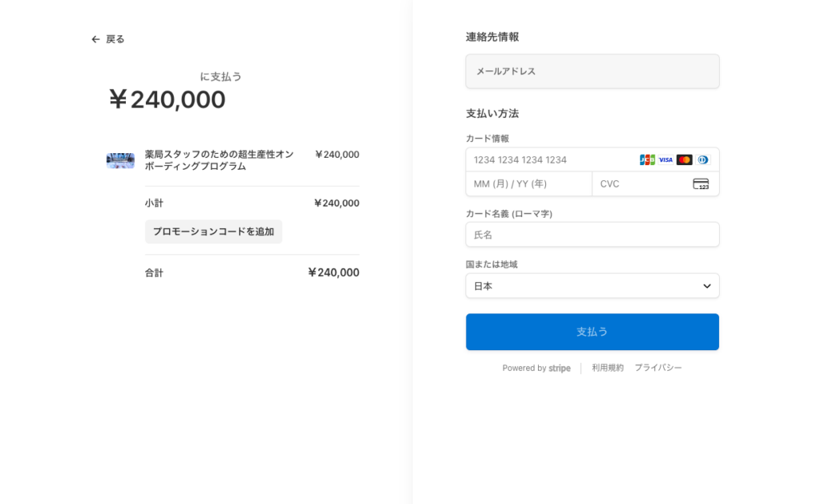The height and width of the screenshot is (504, 821).
Task: Open the プライバシー privacy link
Action: click(x=658, y=368)
